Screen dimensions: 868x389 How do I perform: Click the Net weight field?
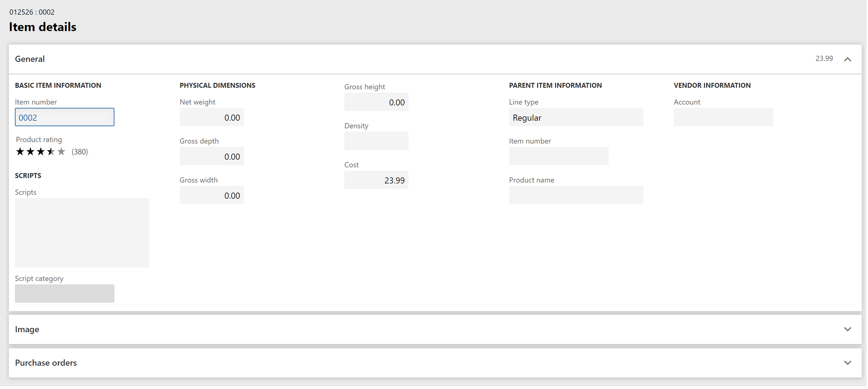click(x=212, y=117)
